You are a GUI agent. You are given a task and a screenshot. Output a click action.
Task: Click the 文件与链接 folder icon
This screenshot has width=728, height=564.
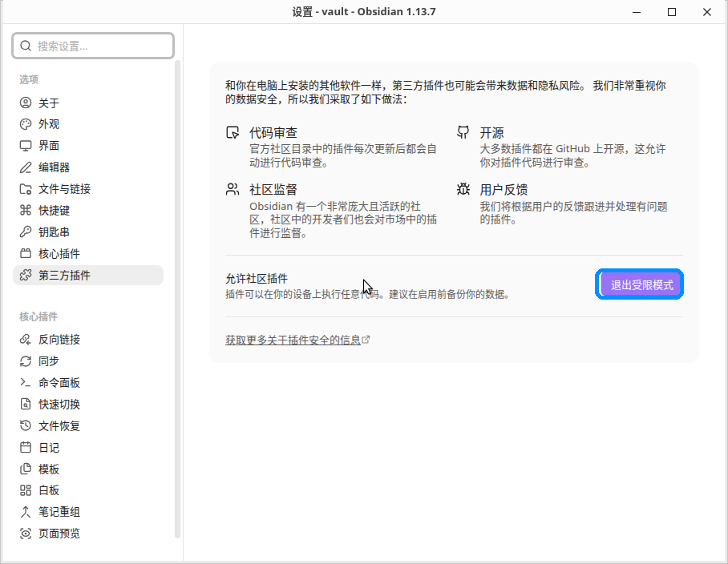tap(26, 189)
